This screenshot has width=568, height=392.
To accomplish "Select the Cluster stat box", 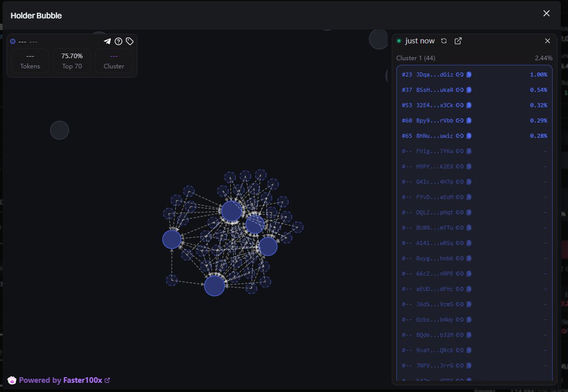I will tap(113, 60).
